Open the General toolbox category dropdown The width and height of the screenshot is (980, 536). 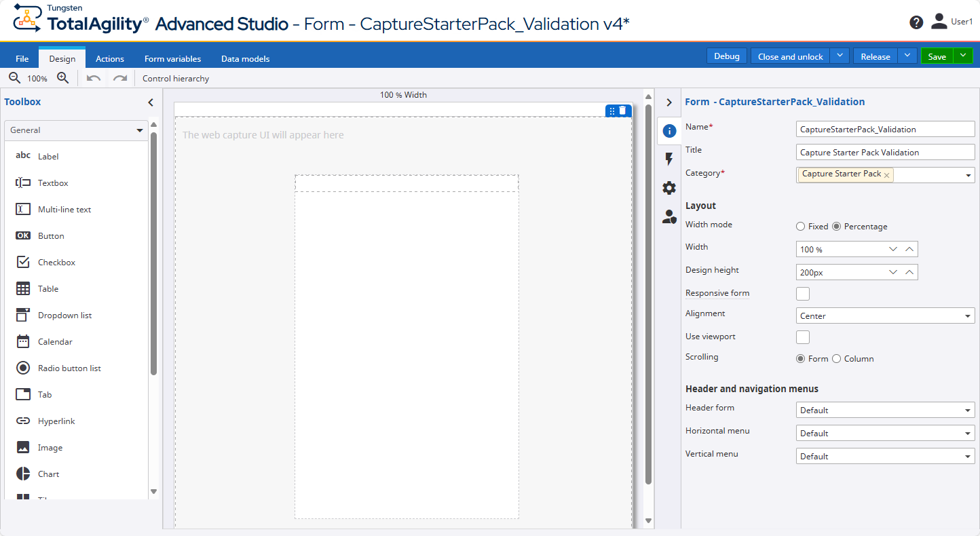tap(139, 130)
